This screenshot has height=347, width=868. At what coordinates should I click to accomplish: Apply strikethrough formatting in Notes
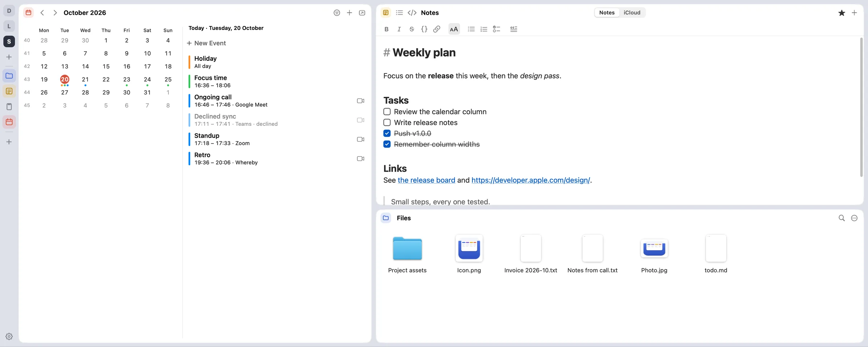coord(412,29)
